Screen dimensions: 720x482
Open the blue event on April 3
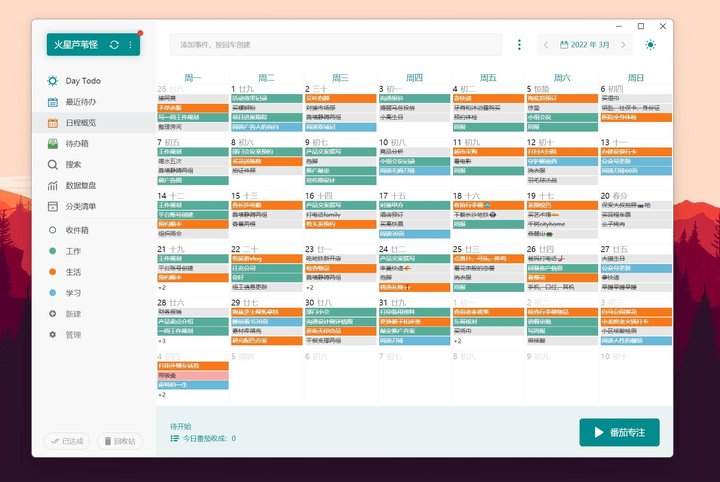tap(636, 341)
